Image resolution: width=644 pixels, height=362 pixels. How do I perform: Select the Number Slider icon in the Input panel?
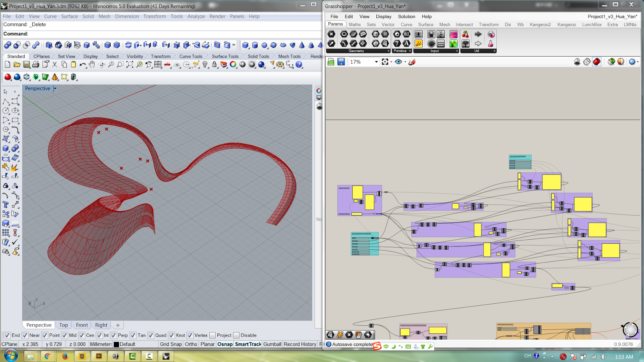[419, 34]
